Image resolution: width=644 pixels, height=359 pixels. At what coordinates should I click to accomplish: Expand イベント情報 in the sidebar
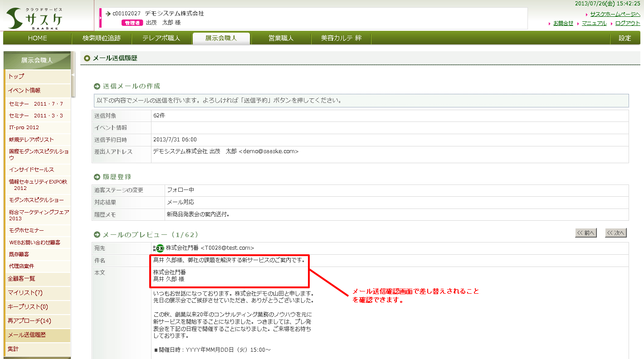24,90
